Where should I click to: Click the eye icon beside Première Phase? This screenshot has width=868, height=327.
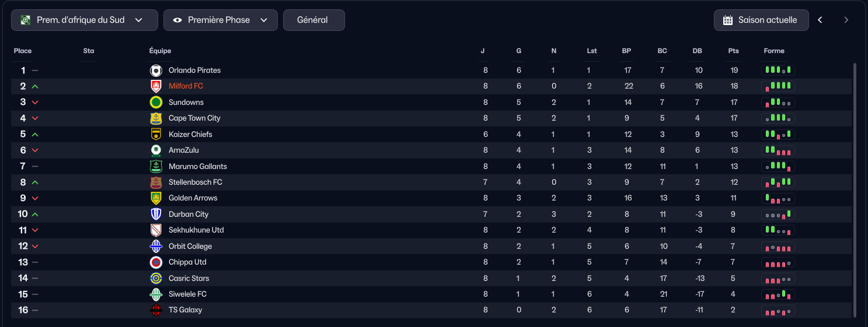pos(177,20)
